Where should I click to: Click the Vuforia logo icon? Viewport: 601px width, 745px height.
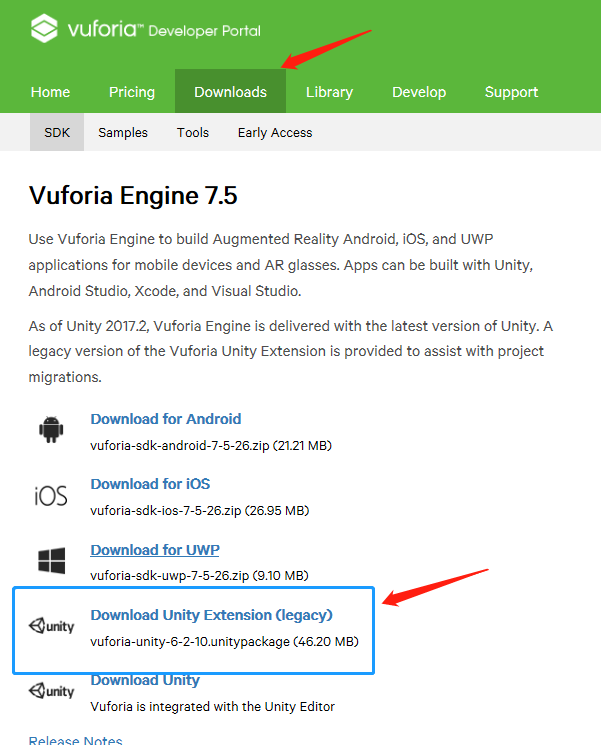(45, 29)
